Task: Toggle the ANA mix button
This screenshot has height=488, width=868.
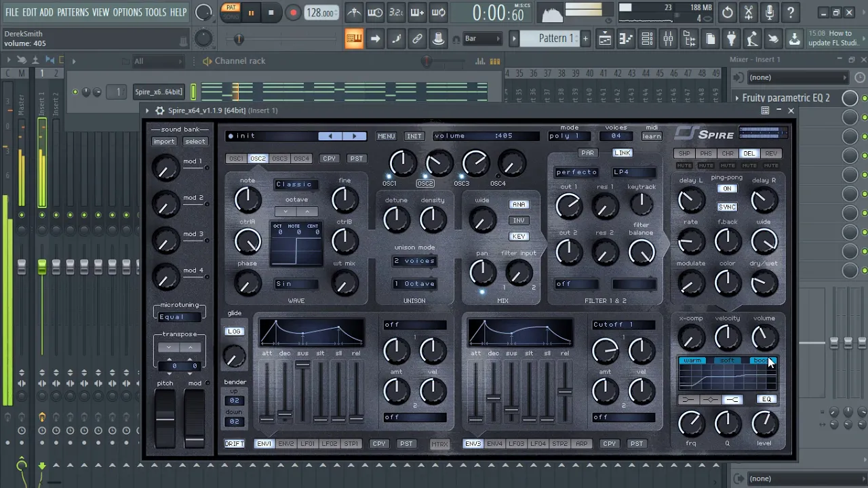Action: (519, 205)
